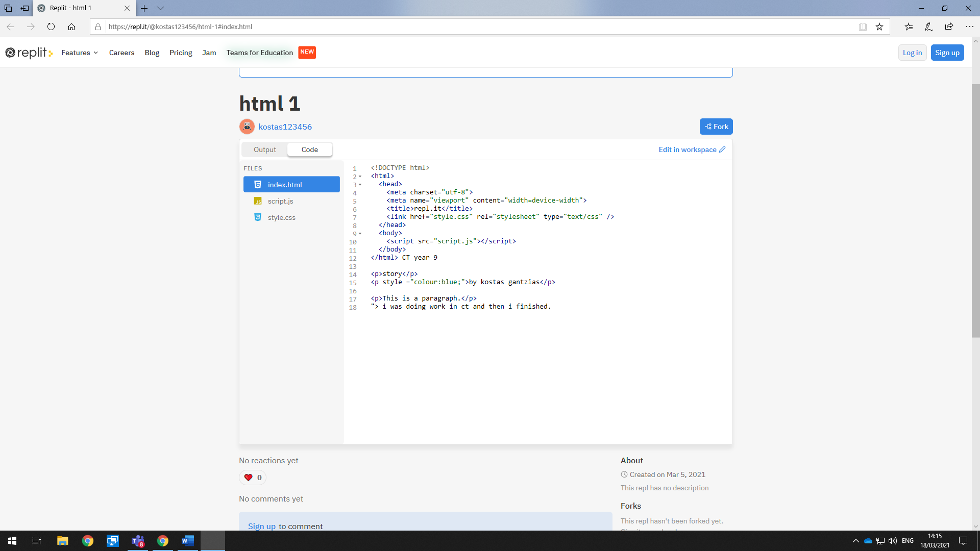Click the volume tray icon
Image resolution: width=980 pixels, height=551 pixels.
(x=893, y=541)
